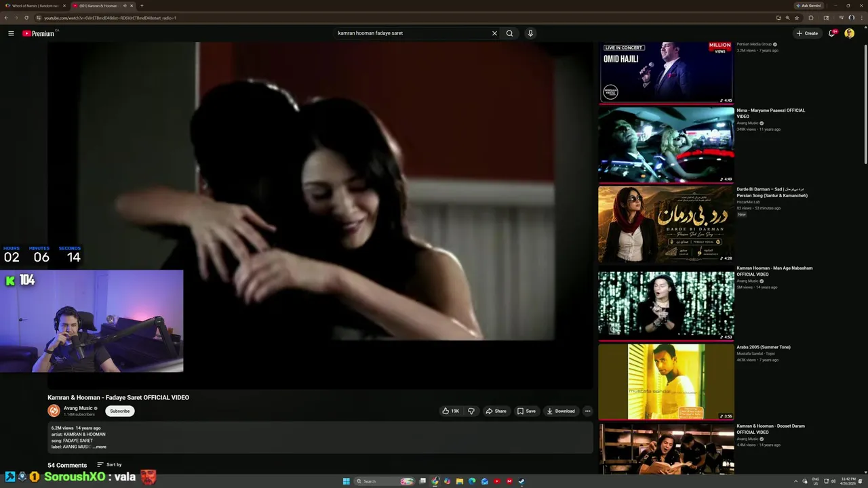Subscribe to Avang Music channel

(120, 411)
